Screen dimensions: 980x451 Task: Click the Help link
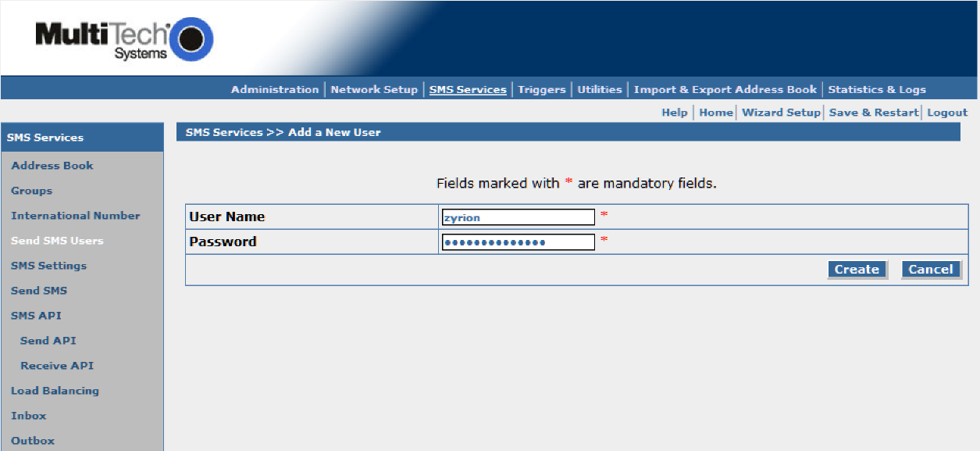coord(674,113)
